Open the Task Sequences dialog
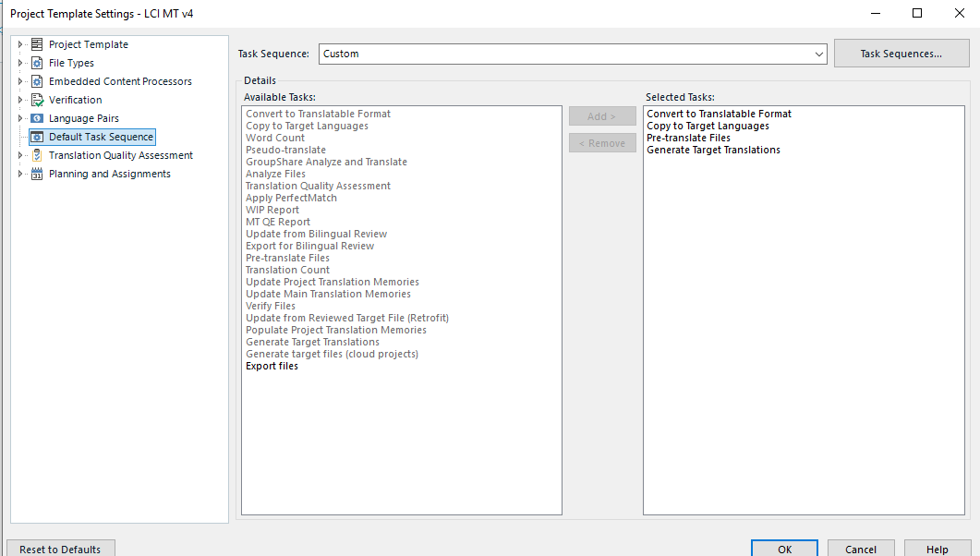The height and width of the screenshot is (556, 980). (x=901, y=53)
